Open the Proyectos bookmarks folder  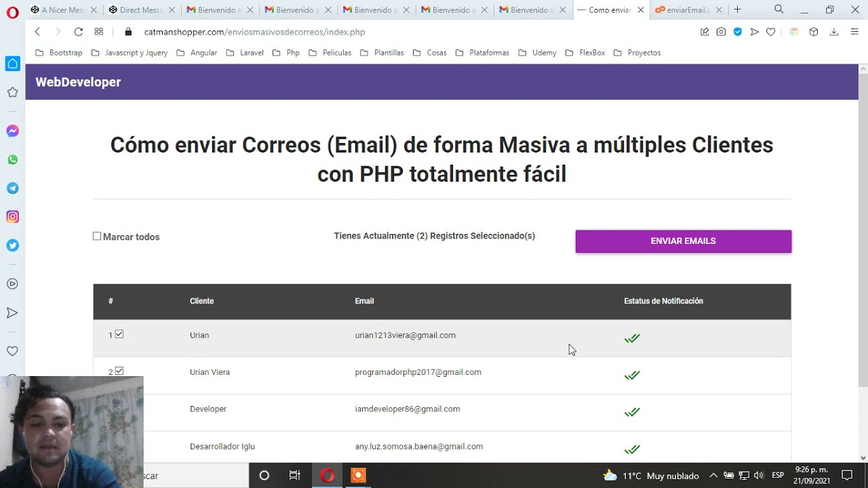(637, 53)
